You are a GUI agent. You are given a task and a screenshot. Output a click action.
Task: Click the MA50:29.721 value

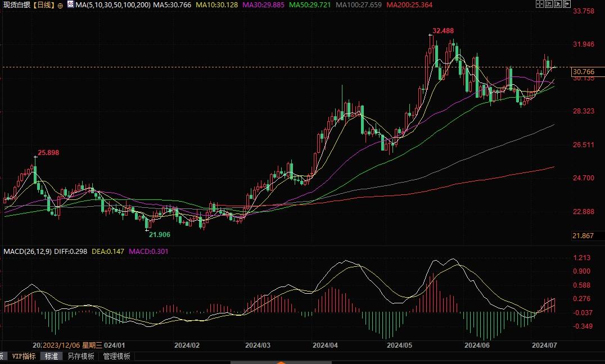pos(310,5)
